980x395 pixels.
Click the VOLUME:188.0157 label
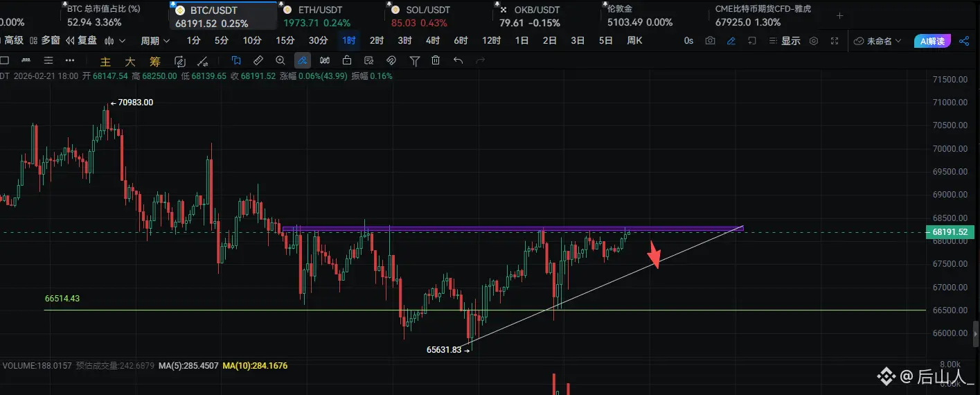point(37,365)
